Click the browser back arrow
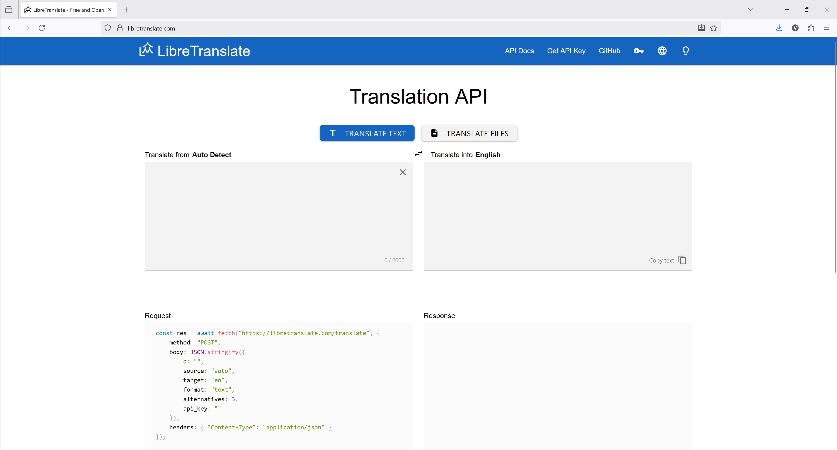This screenshot has width=837, height=450. 9,28
